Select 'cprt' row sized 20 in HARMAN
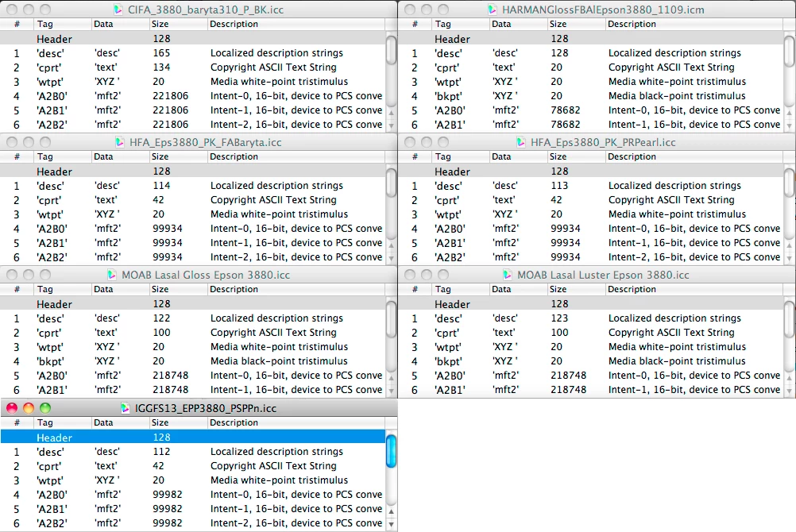This screenshot has width=796, height=532. click(x=591, y=67)
